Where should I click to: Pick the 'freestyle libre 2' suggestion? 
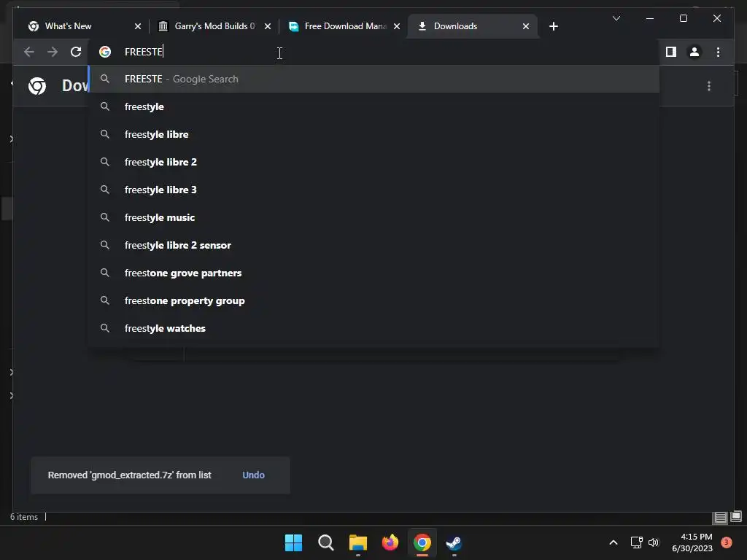[x=374, y=162]
